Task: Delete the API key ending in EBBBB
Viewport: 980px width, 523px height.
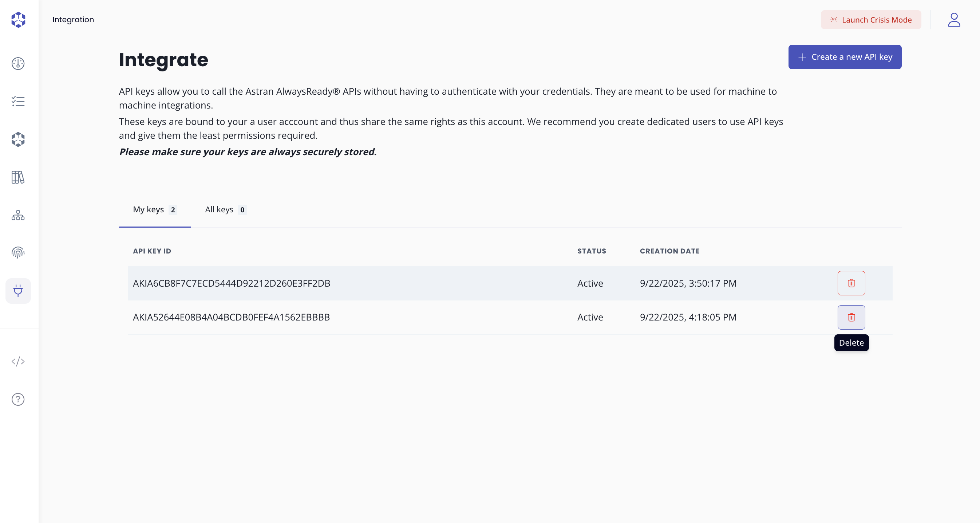Action: [851, 317]
